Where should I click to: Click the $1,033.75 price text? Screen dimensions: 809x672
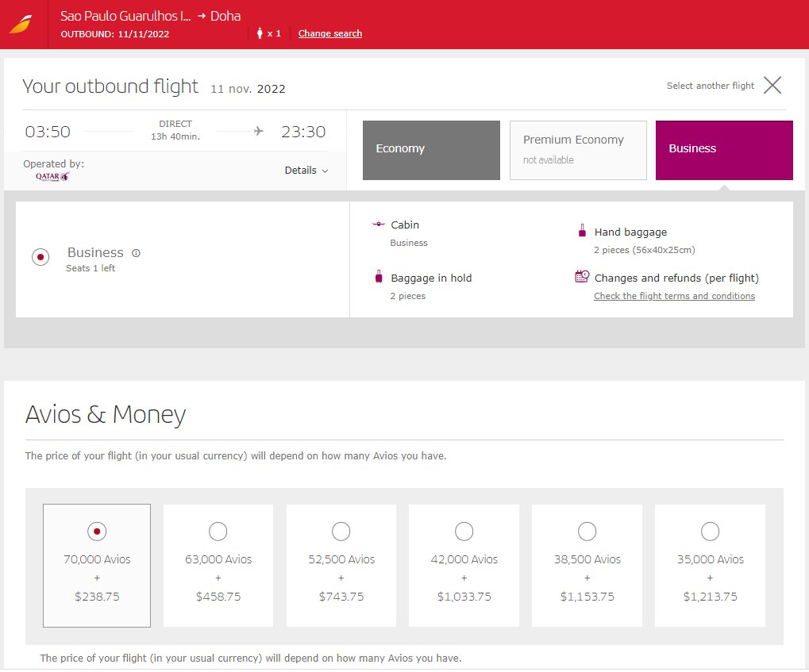click(464, 597)
